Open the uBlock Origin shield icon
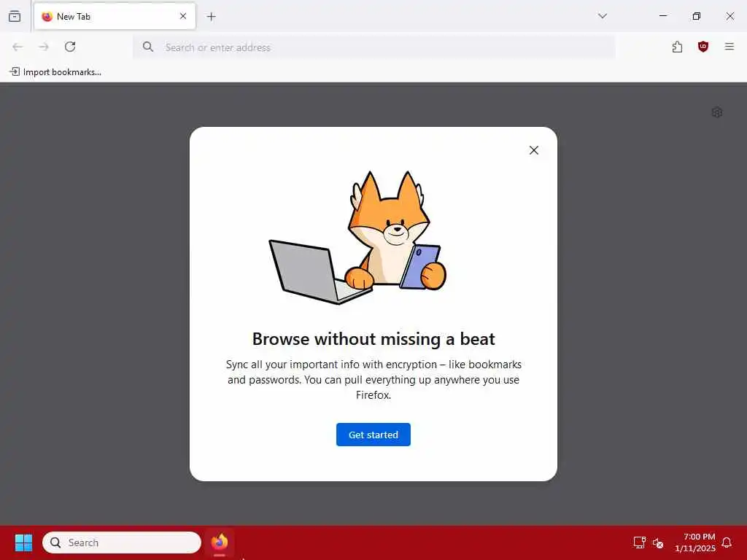Image resolution: width=747 pixels, height=560 pixels. 703,47
